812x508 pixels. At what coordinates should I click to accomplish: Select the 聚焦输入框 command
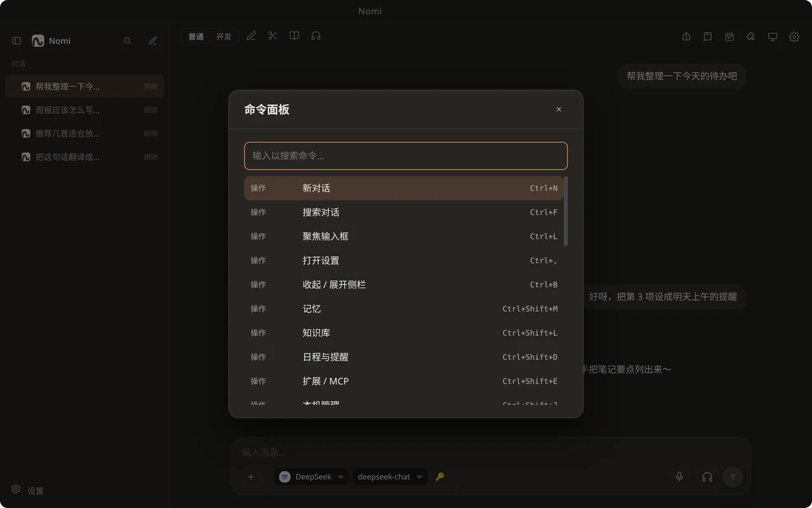(x=404, y=236)
